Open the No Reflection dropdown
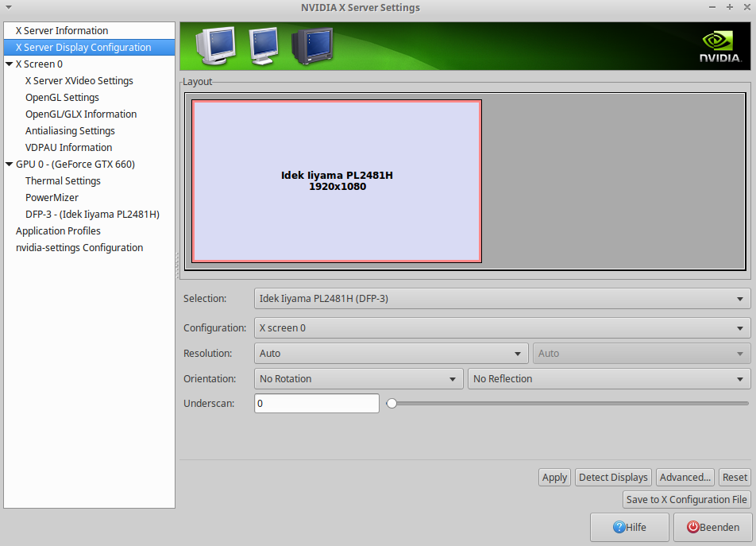This screenshot has width=756, height=546. pos(609,378)
